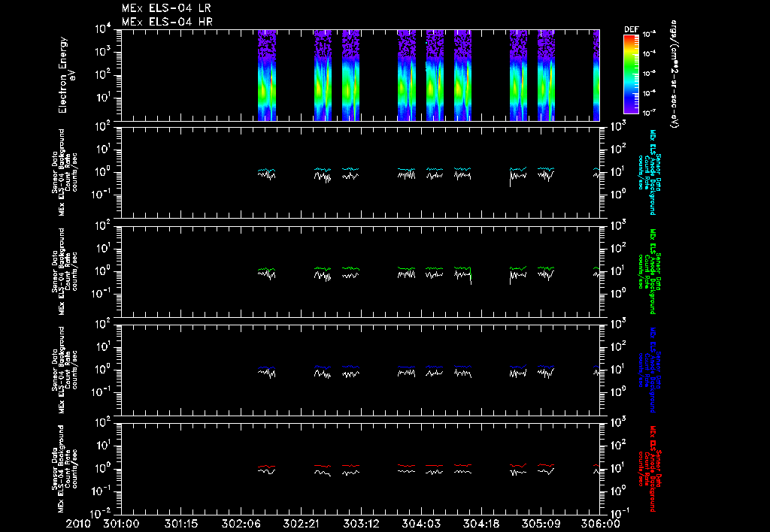
Task: Select the 'Electron Energy eV' axis label
Action: click(x=66, y=75)
